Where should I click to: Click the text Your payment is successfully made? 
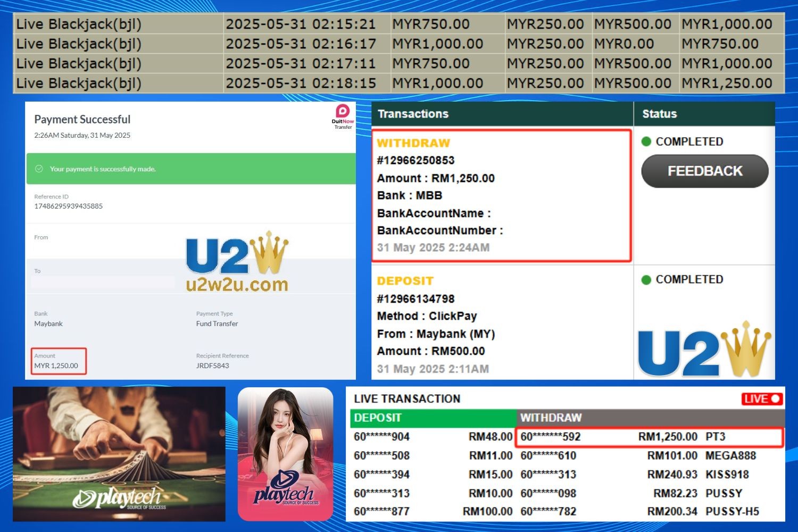coord(103,169)
